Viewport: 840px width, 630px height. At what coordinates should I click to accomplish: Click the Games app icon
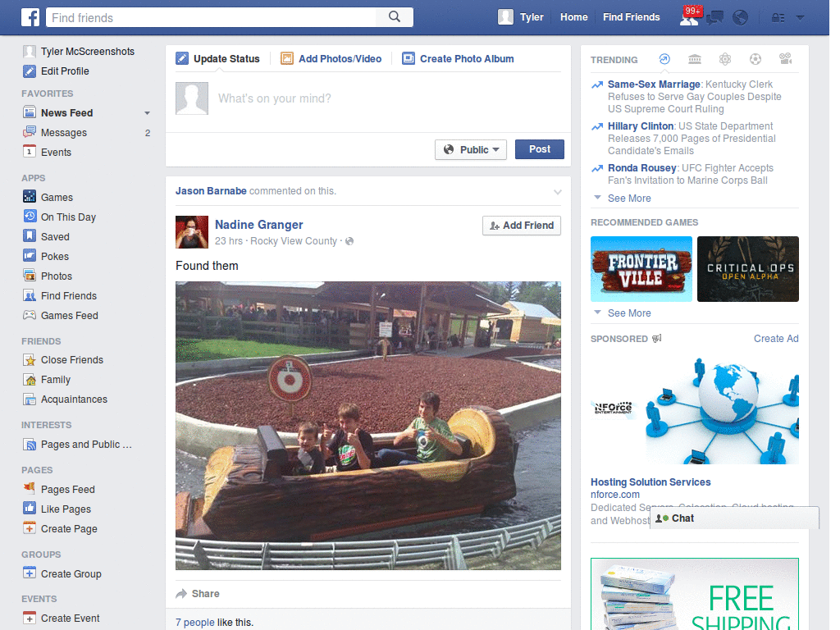tap(30, 197)
